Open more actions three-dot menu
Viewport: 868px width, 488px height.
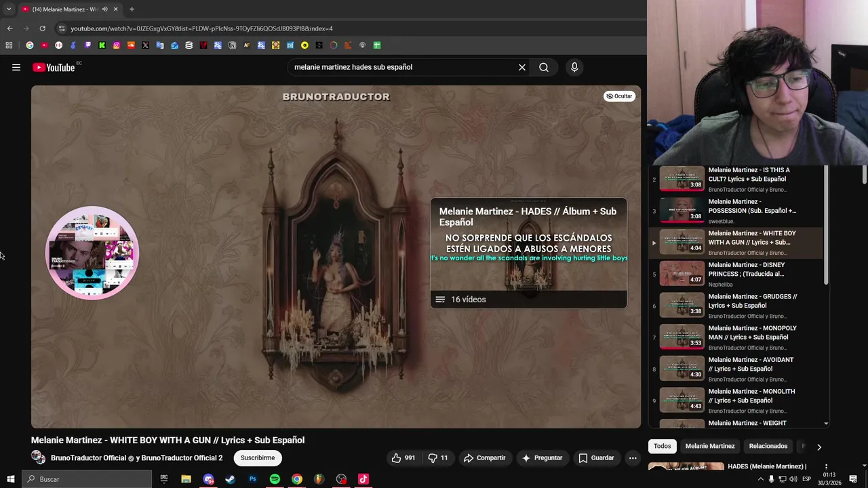633,458
